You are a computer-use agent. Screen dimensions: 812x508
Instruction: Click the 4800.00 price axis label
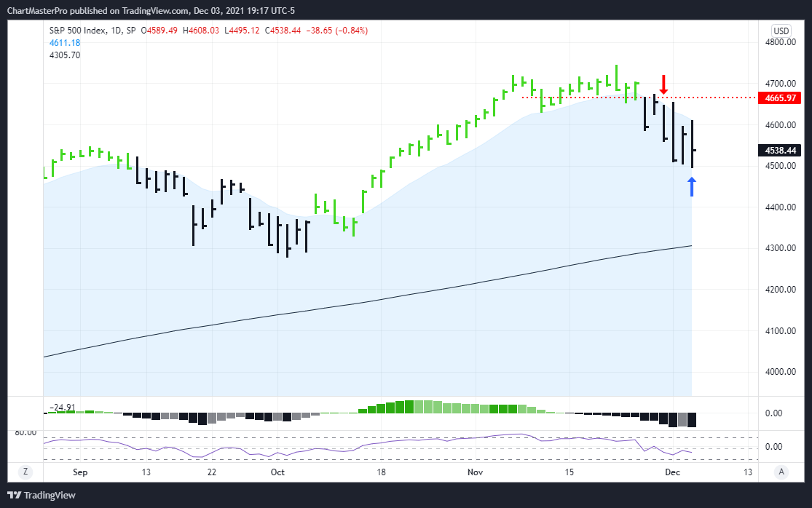click(x=781, y=42)
